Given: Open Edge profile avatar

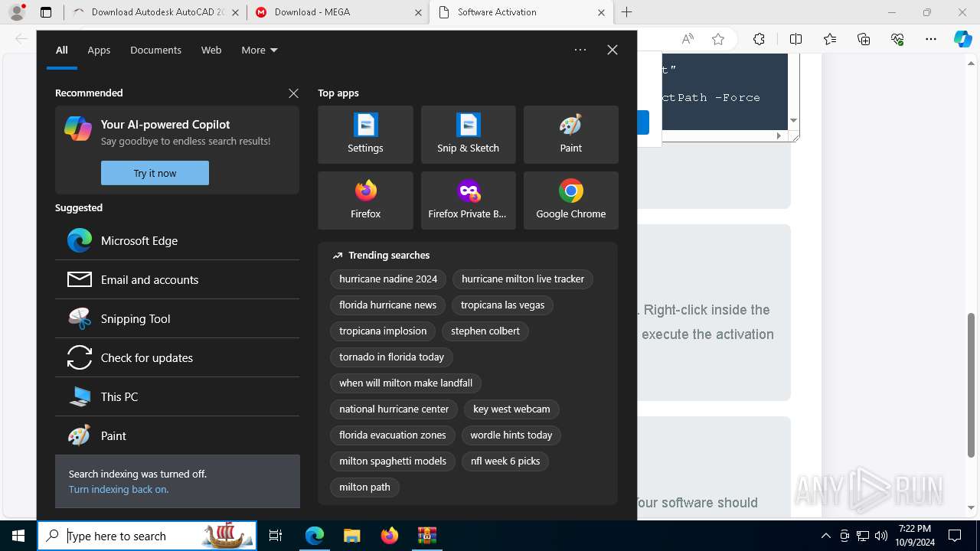Looking at the screenshot, I should [17, 12].
